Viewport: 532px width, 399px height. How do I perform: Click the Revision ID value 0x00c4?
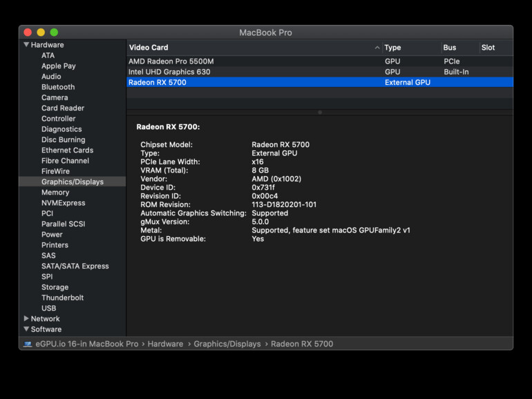coord(265,196)
